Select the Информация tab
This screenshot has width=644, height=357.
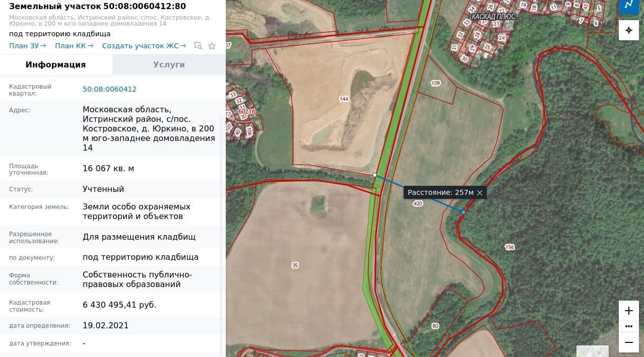pos(55,64)
